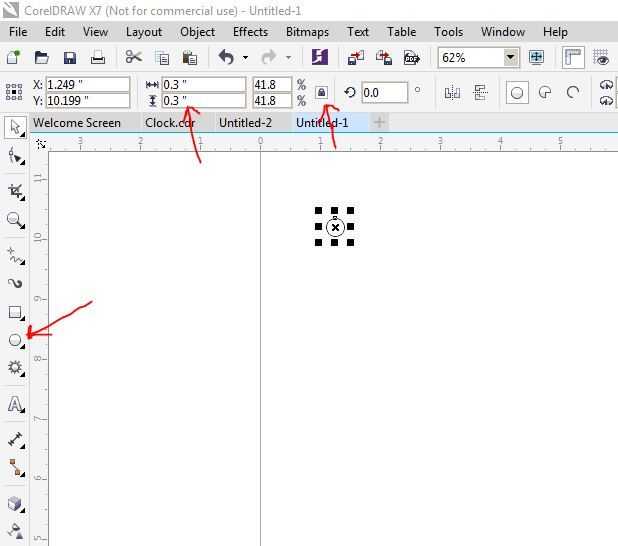Expand the undo history dropdown arrow

point(245,58)
